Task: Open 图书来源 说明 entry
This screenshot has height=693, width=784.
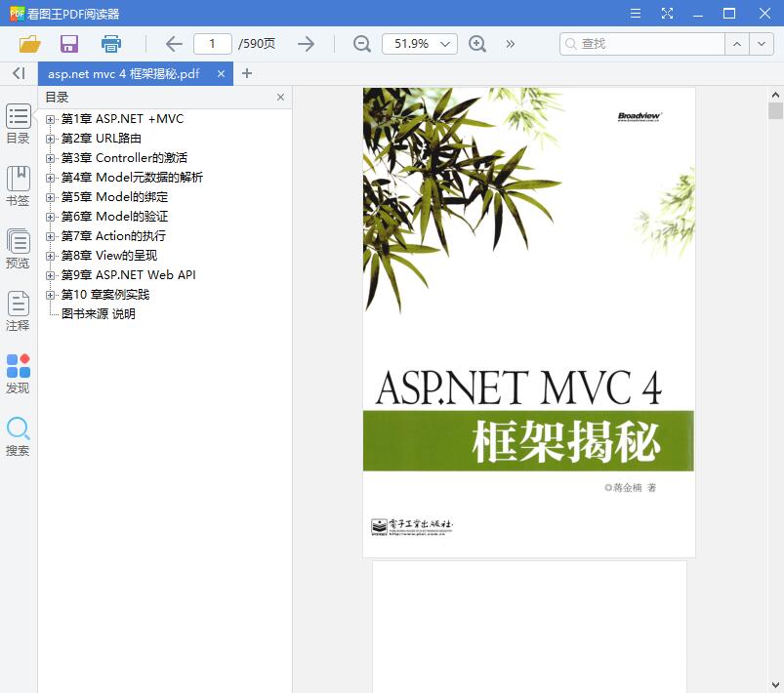Action: [99, 314]
